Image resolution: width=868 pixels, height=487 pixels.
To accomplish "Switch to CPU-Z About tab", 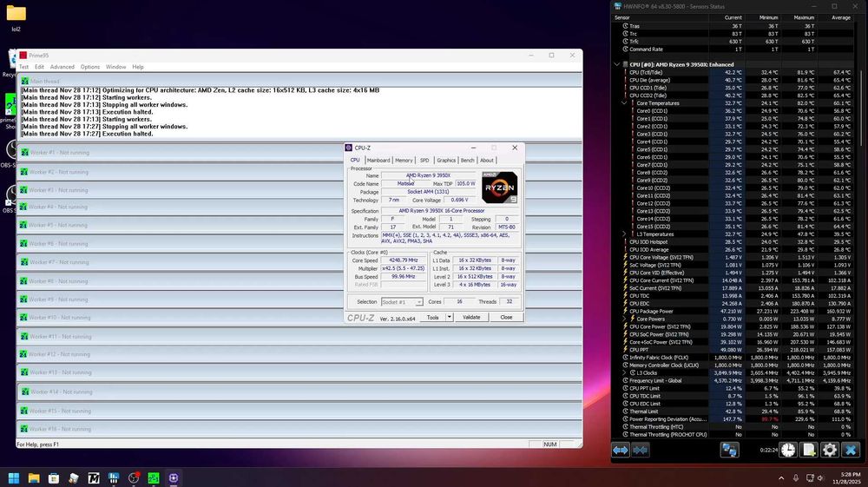I will tap(487, 160).
